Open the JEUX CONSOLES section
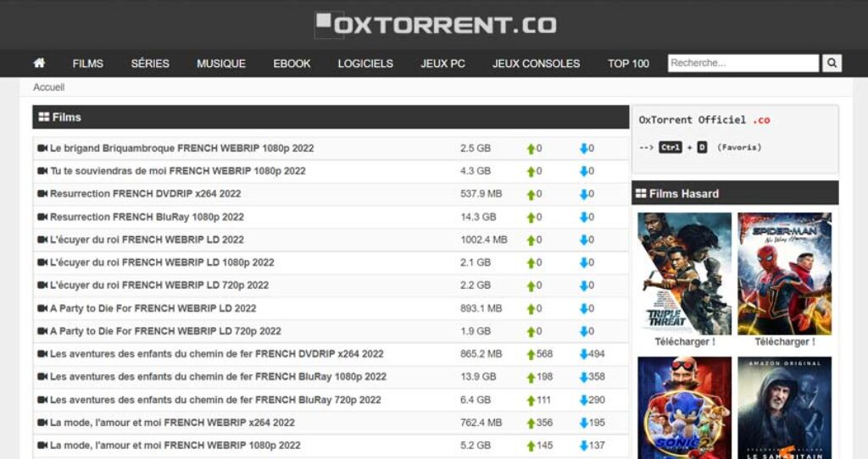The image size is (868, 459). click(537, 64)
